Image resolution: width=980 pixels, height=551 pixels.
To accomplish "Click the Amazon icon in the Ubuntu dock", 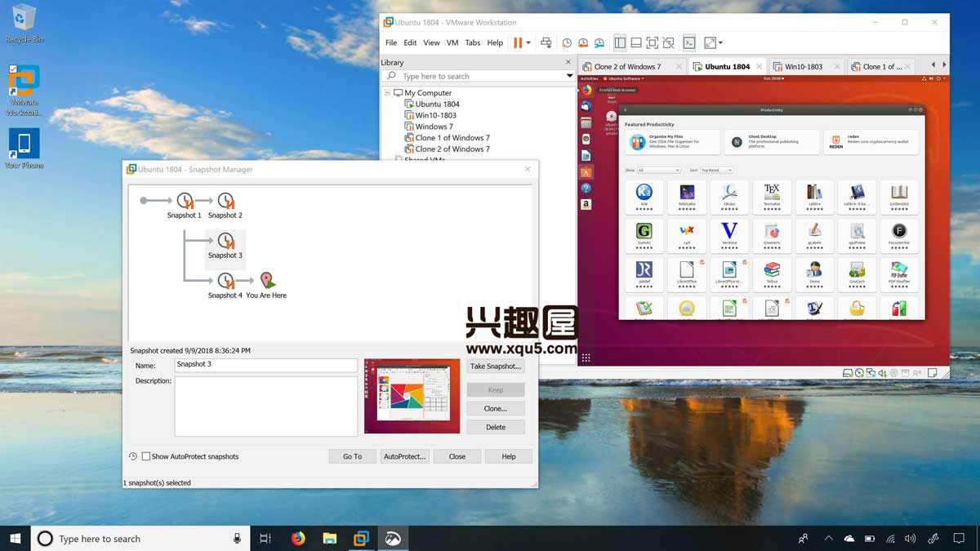I will 586,205.
